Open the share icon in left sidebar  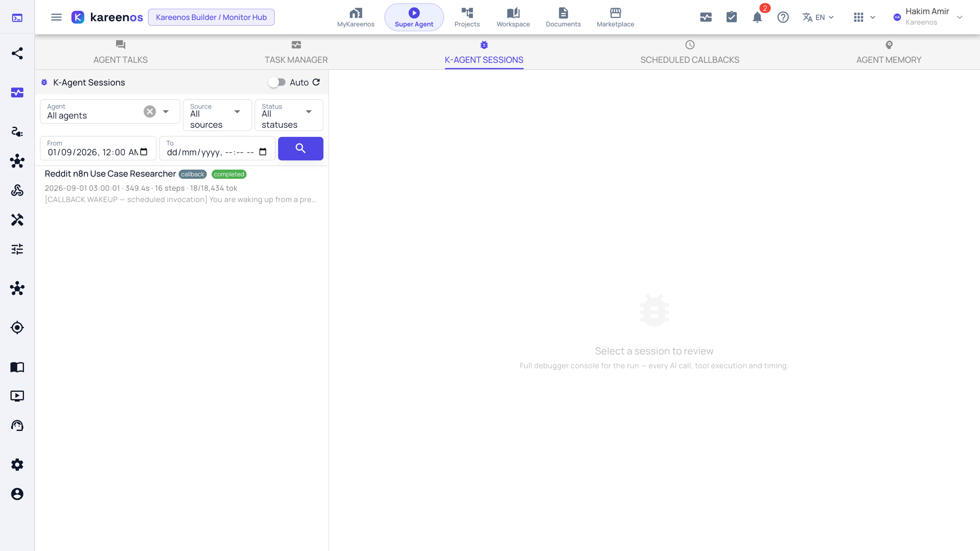(17, 53)
